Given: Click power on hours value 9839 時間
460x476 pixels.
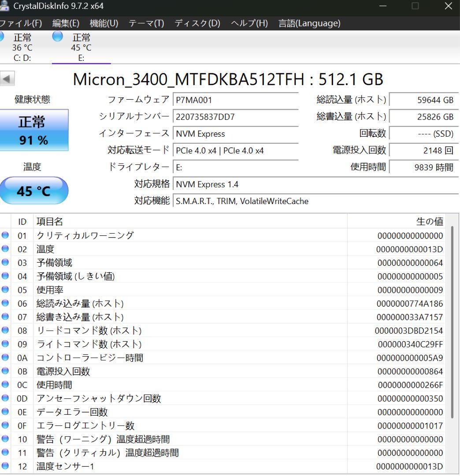Looking at the screenshot, I should tap(423, 167).
